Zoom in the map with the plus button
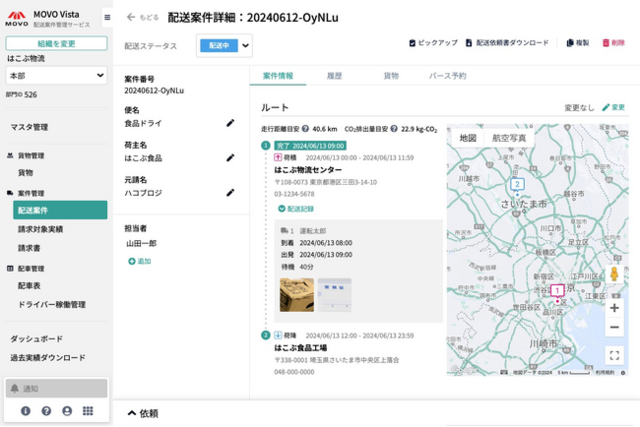The image size is (640, 427). 614,308
